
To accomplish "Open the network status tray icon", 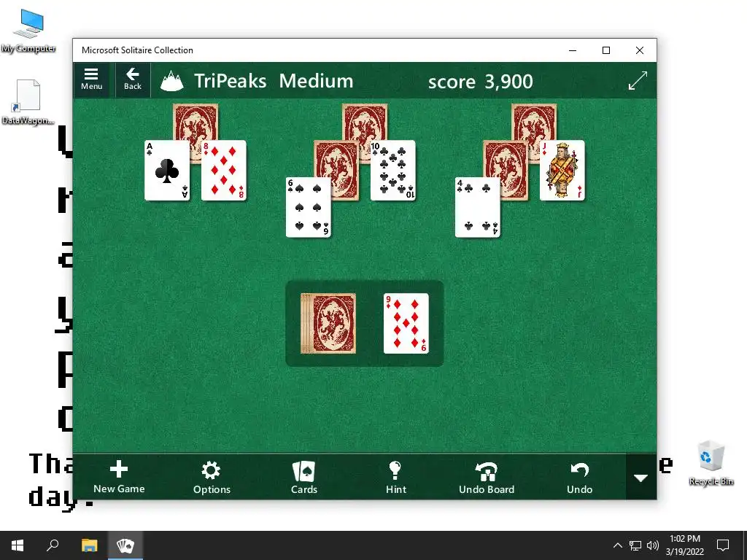I will point(635,545).
